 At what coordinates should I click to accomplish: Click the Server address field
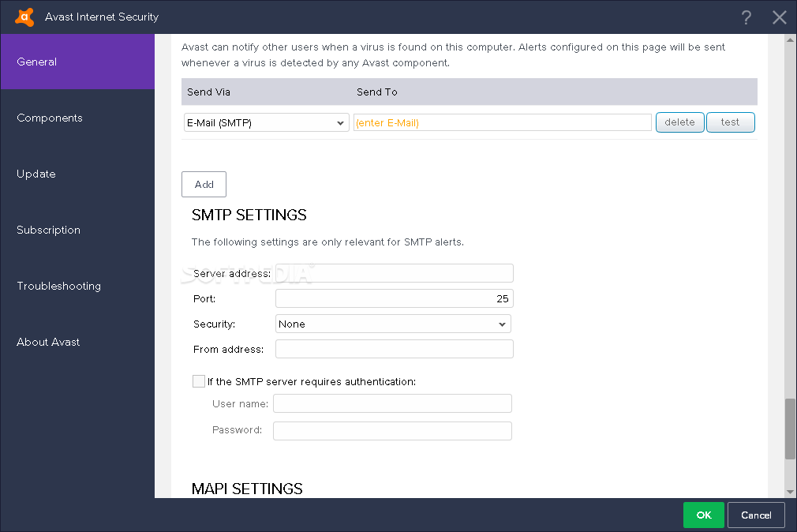pyautogui.click(x=395, y=273)
